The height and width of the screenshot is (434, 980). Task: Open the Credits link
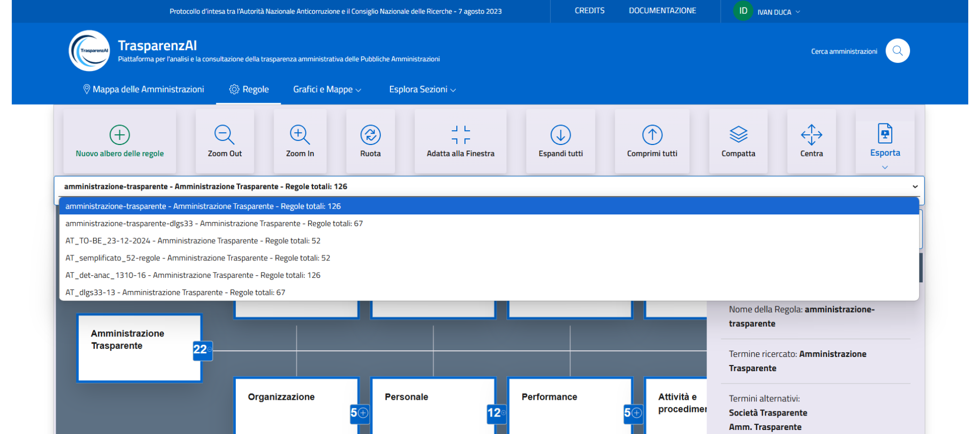click(590, 11)
